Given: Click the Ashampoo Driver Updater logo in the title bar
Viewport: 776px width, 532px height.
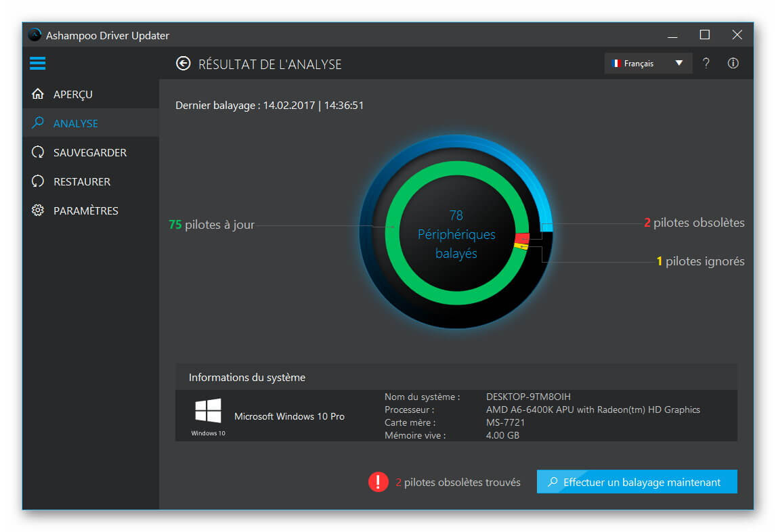Looking at the screenshot, I should click(x=35, y=35).
